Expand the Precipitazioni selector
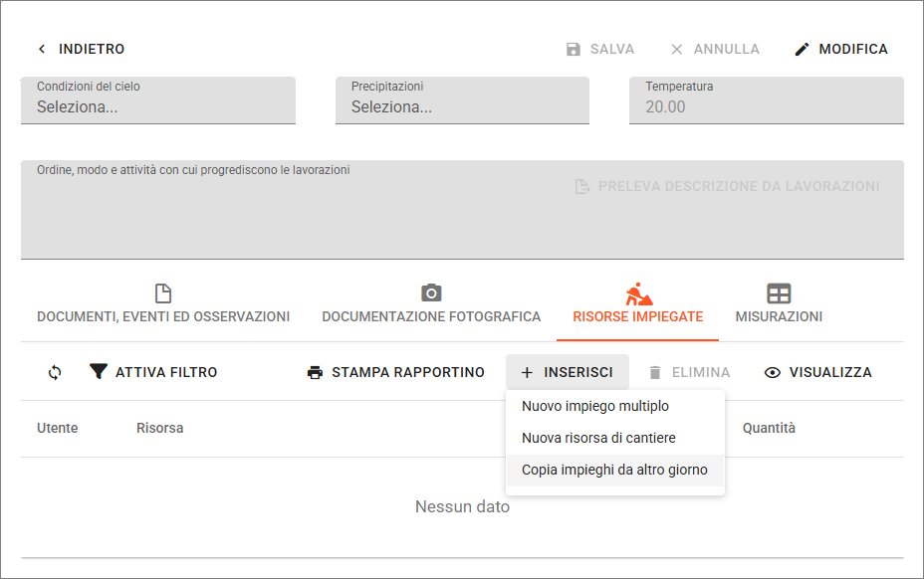Viewport: 924px width, 579px height. (x=462, y=100)
